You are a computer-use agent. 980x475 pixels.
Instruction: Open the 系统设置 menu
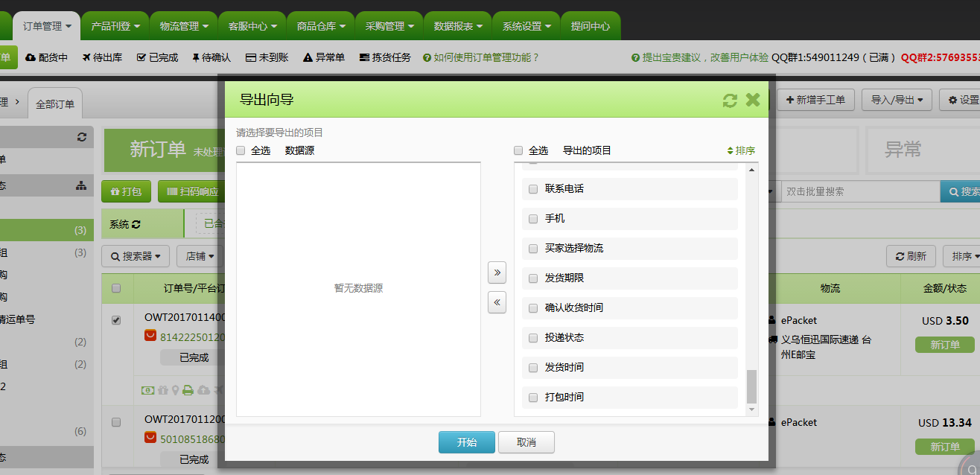[526, 26]
